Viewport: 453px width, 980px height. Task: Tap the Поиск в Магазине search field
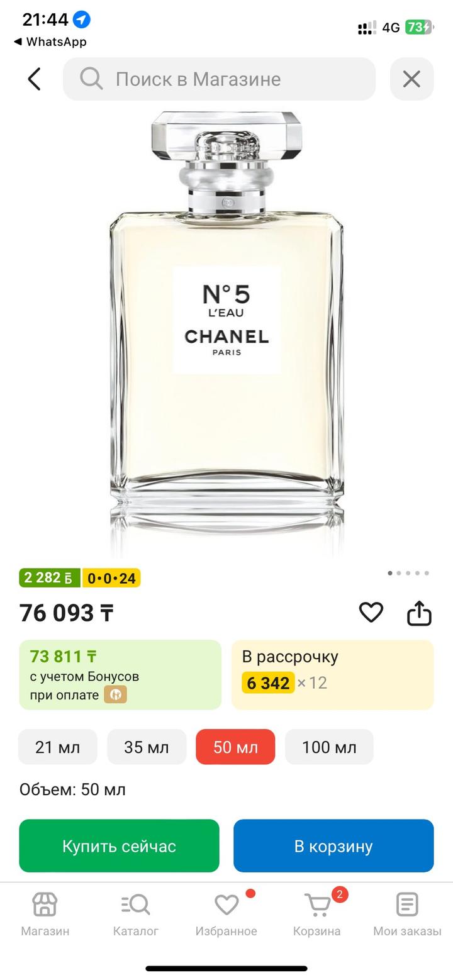tap(219, 79)
